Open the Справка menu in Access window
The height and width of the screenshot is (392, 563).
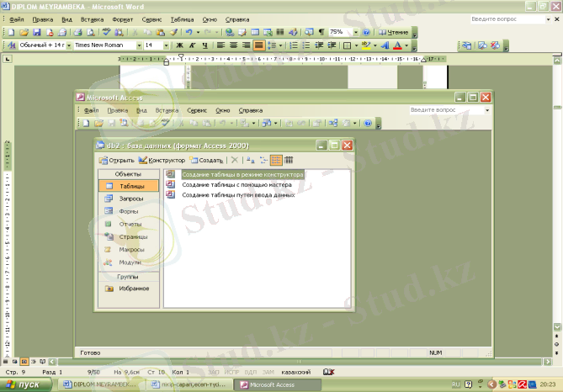[251, 110]
